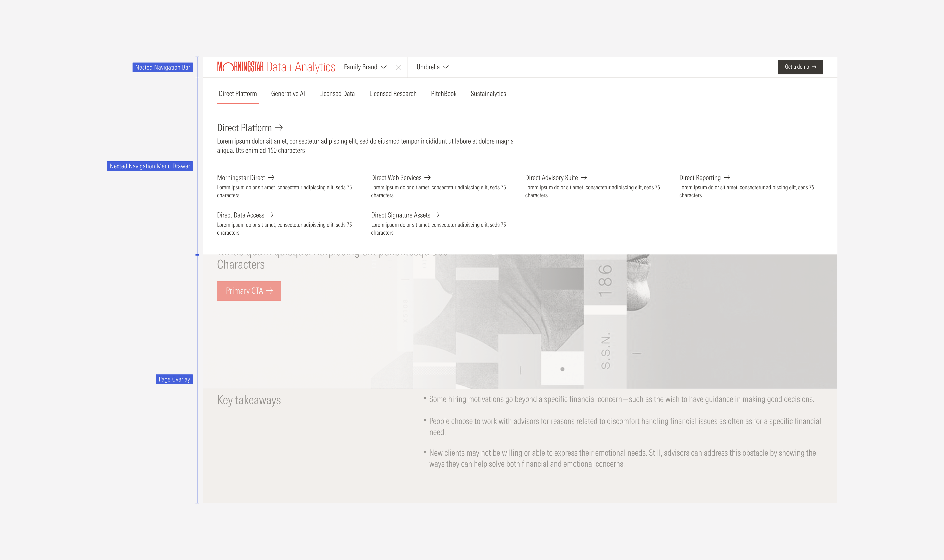The height and width of the screenshot is (560, 944).
Task: Click the Nested Navigation Bar annotation label
Action: [163, 68]
